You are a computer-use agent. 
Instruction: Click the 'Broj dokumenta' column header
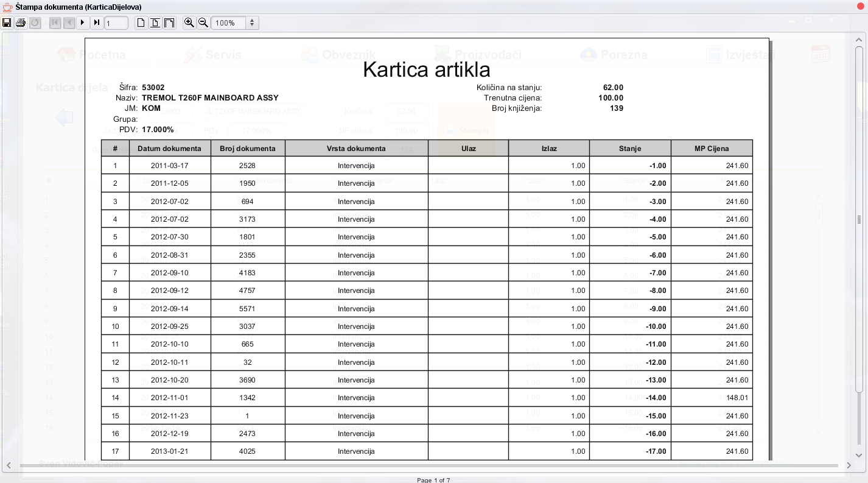pos(248,148)
